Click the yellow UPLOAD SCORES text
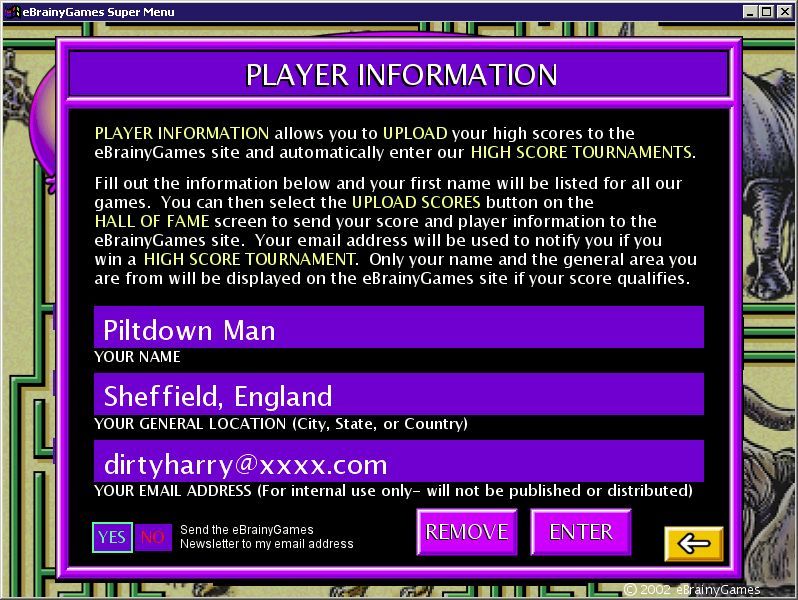 point(416,202)
